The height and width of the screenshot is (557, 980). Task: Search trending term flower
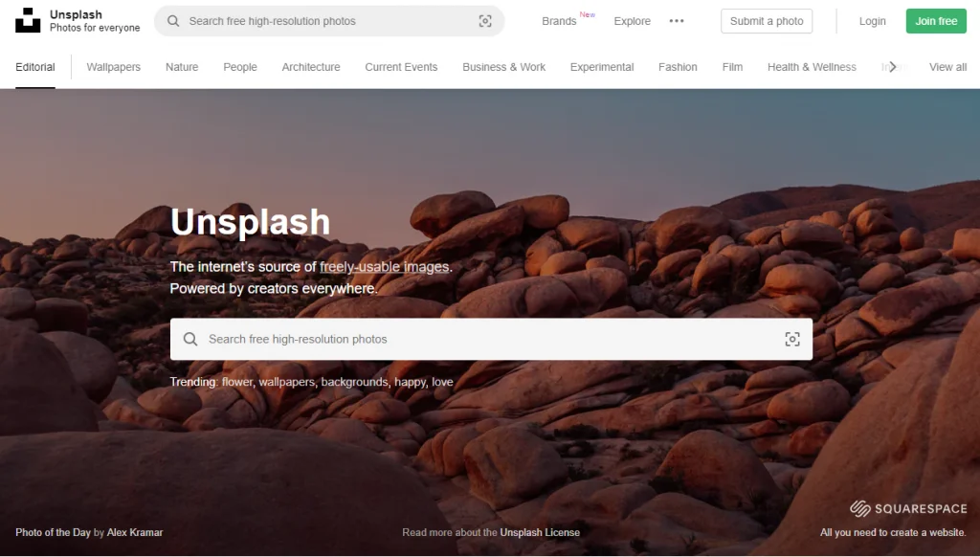(x=237, y=382)
